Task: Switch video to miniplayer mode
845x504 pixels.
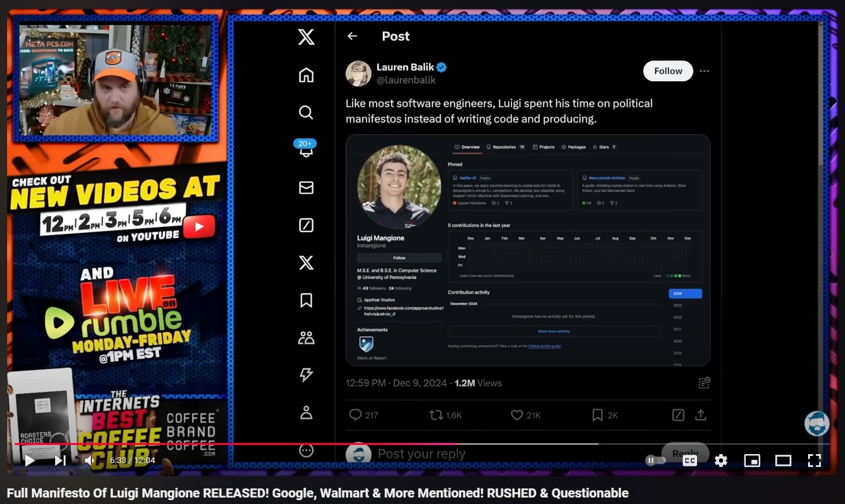Action: coord(752,461)
